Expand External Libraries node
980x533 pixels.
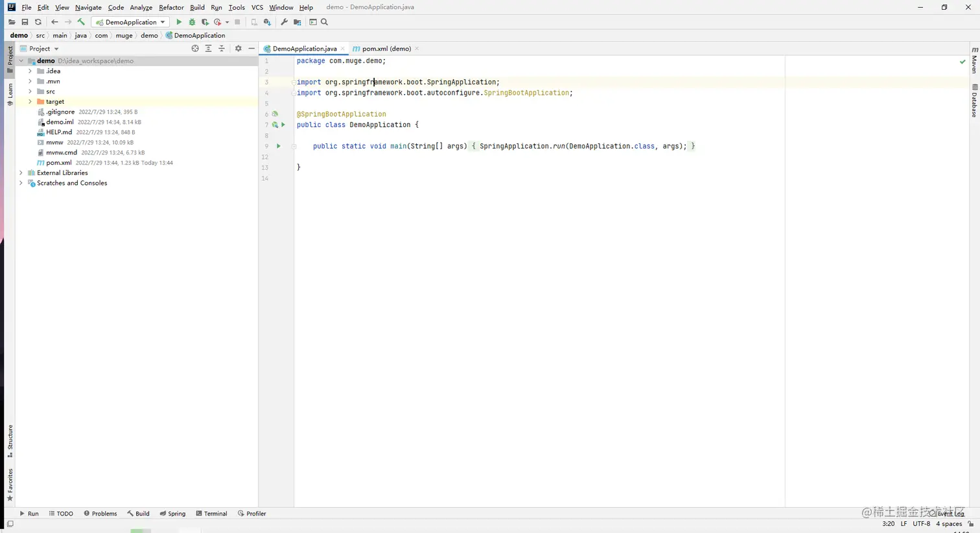[21, 173]
